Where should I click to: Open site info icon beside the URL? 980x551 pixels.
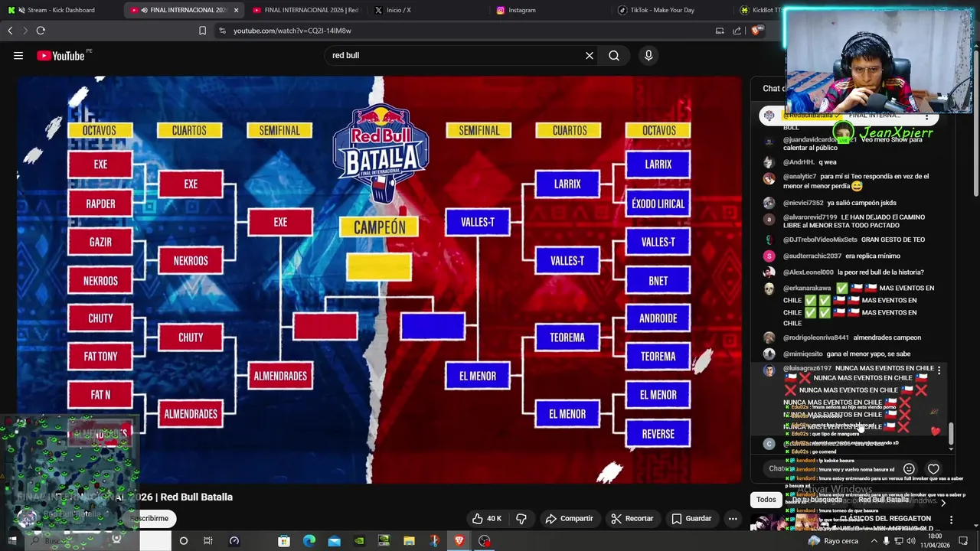(x=222, y=31)
